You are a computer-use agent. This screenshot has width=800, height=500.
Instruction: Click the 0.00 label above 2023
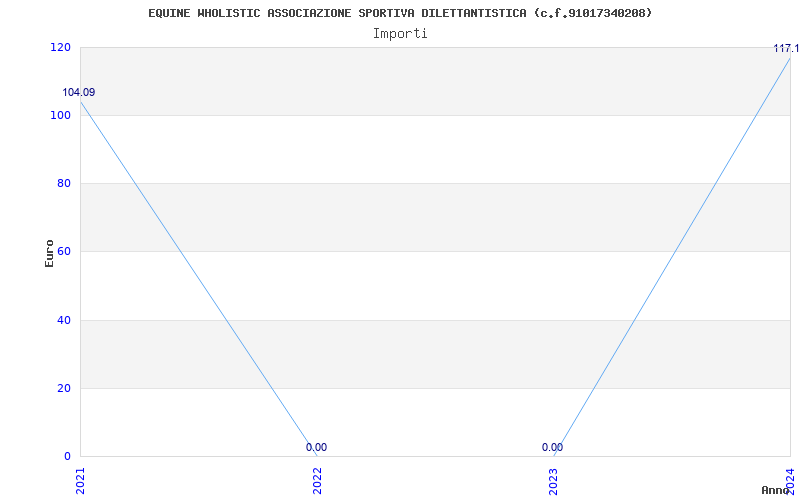pos(553,447)
